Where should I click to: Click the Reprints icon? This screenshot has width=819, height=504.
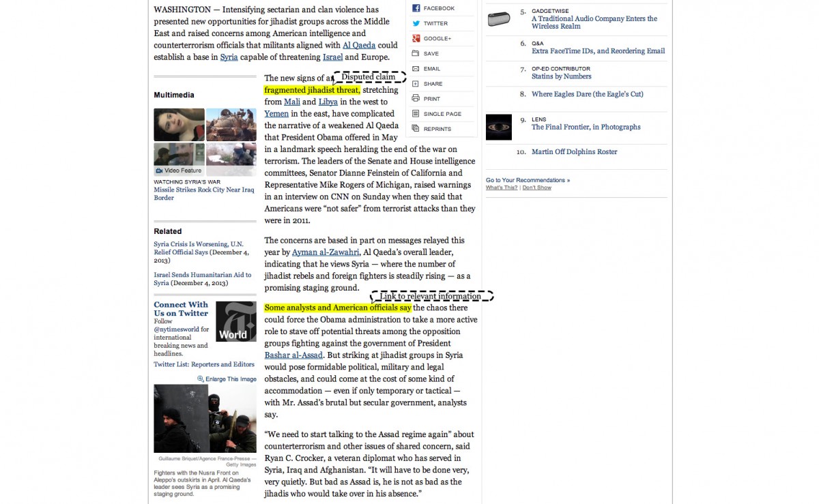416,129
